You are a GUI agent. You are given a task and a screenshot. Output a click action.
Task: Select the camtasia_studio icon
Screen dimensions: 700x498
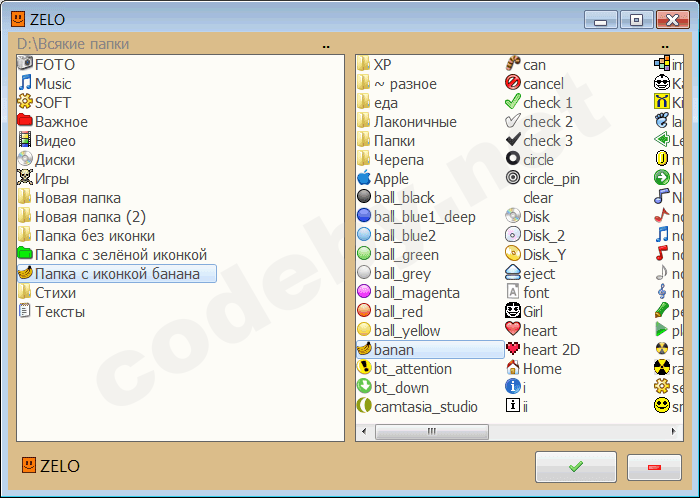364,406
